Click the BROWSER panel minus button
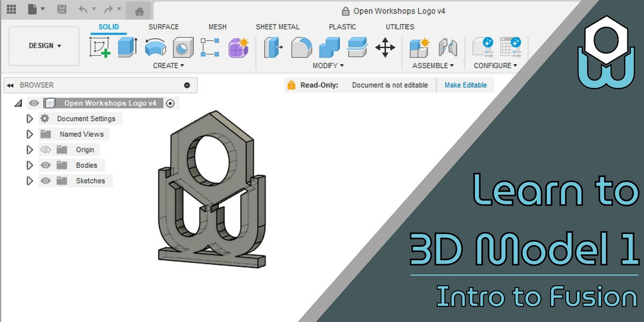The width and height of the screenshot is (644, 322). click(187, 85)
